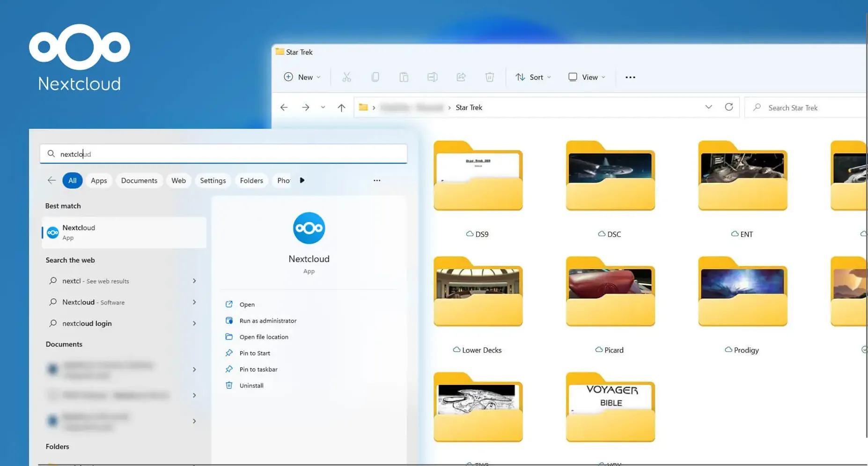Refresh the Star Trek folder view
Image resolution: width=868 pixels, height=466 pixels.
point(729,107)
